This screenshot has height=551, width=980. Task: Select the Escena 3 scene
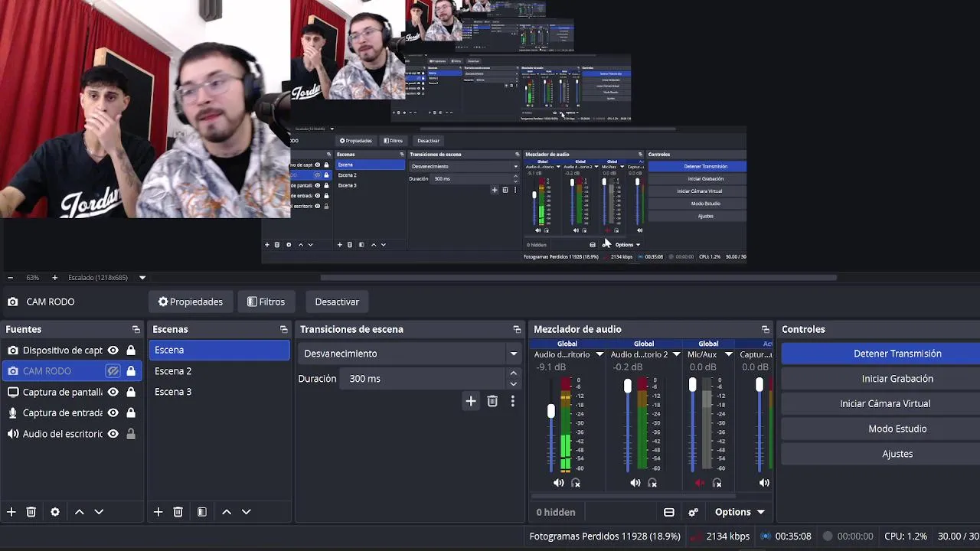pyautogui.click(x=219, y=392)
